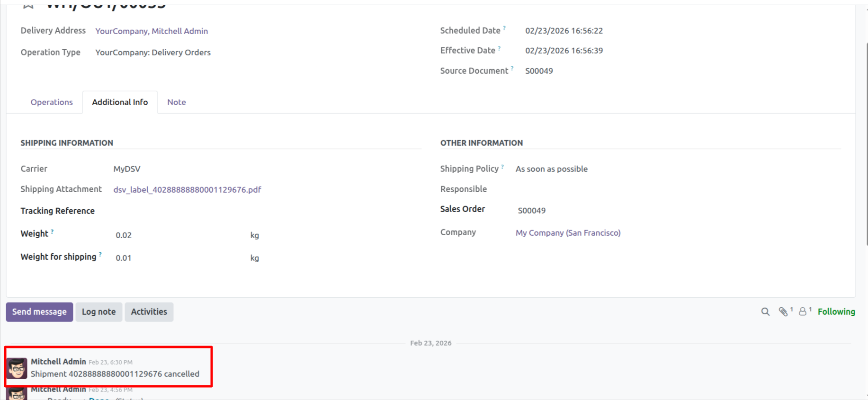This screenshot has height=400, width=868.
Task: Open the dsv_label PDF attachment link
Action: 187,190
